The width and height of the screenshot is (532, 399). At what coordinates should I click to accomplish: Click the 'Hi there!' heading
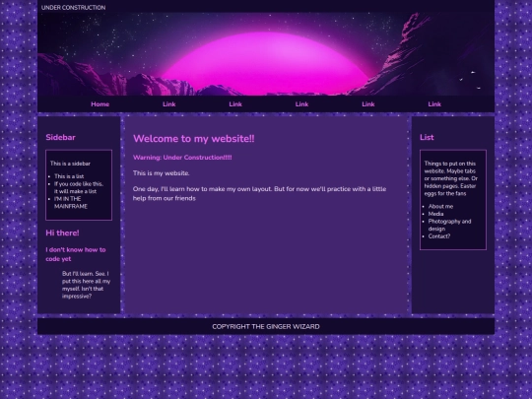click(x=62, y=233)
